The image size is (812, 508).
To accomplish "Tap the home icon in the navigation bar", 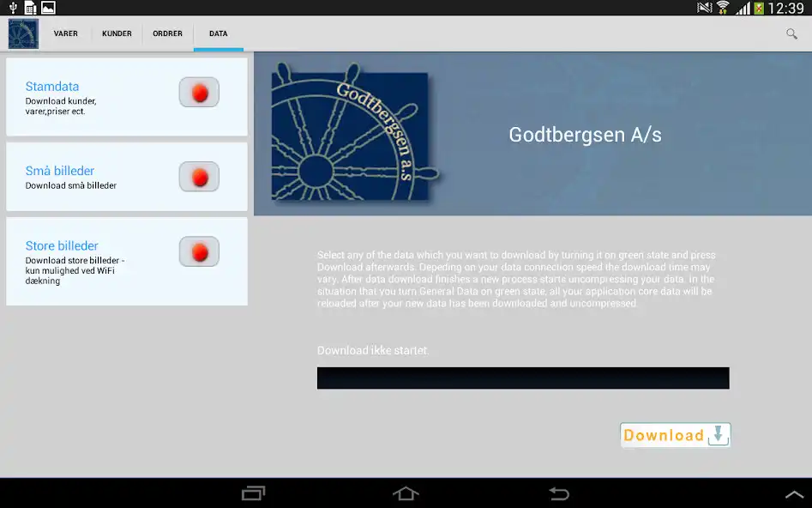I will (x=406, y=494).
